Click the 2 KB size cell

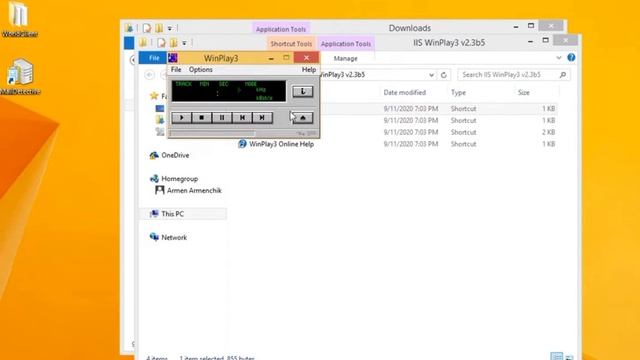[x=548, y=132]
